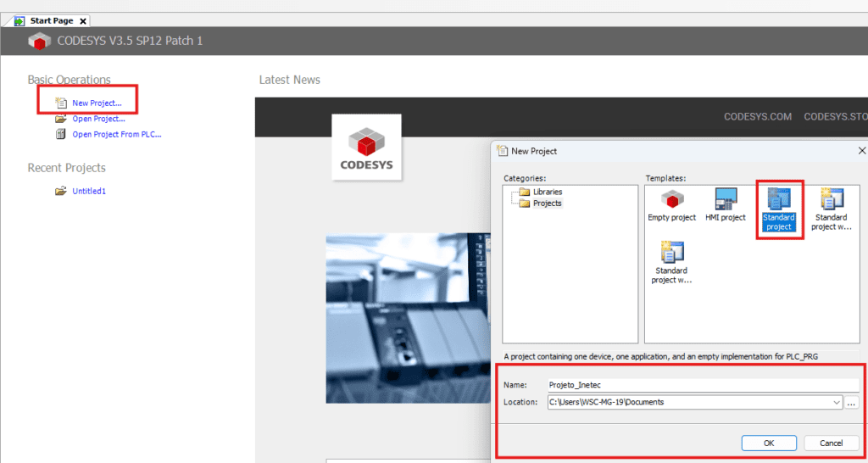Choose the Standard project w... template in the top row
The width and height of the screenshot is (868, 463).
[833, 209]
